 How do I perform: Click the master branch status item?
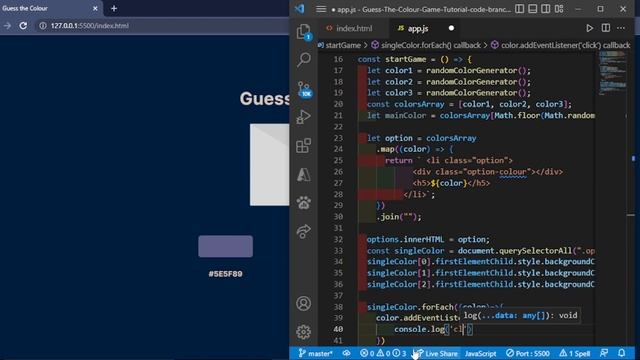[x=315, y=353]
